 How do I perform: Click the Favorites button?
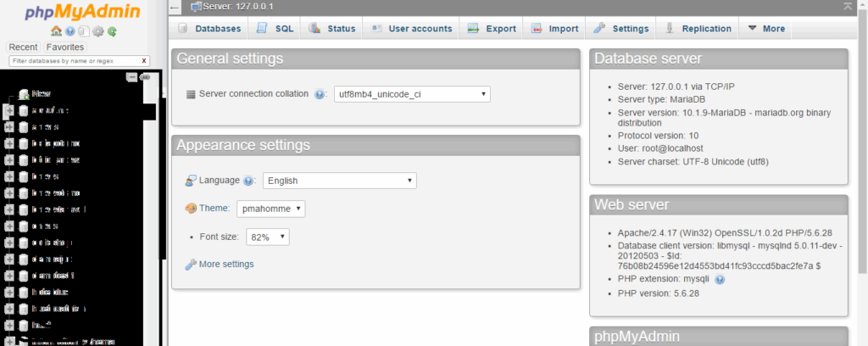(65, 47)
